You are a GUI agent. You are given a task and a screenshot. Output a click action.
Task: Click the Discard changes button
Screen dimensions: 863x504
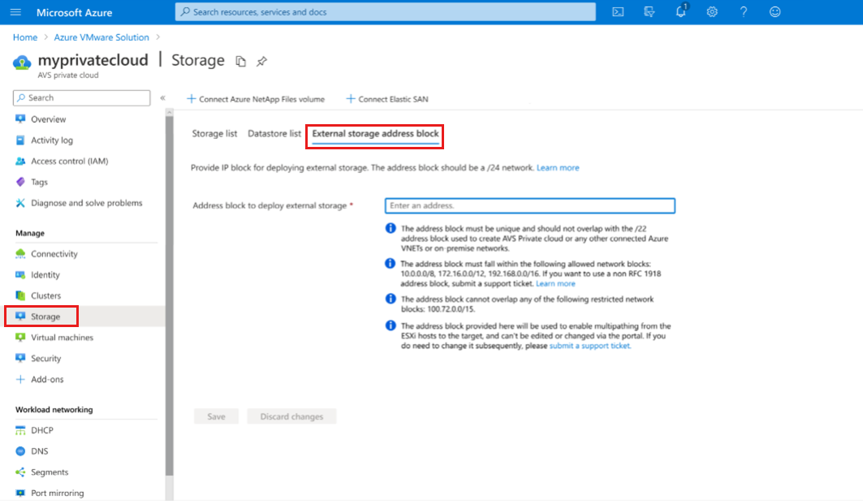[291, 416]
